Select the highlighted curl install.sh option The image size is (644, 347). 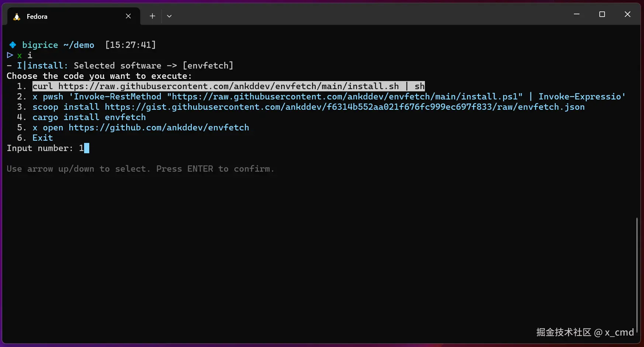pyautogui.click(x=228, y=86)
